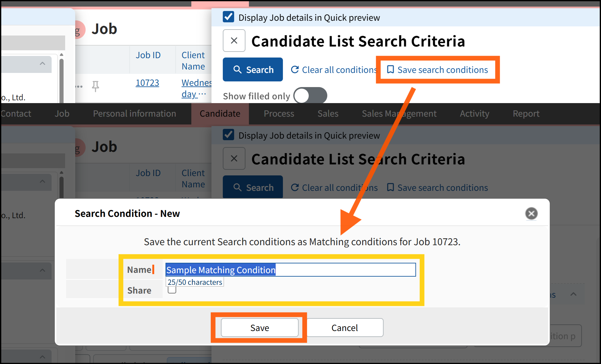Check the Share checkbox in dialog
The height and width of the screenshot is (364, 601).
172,290
